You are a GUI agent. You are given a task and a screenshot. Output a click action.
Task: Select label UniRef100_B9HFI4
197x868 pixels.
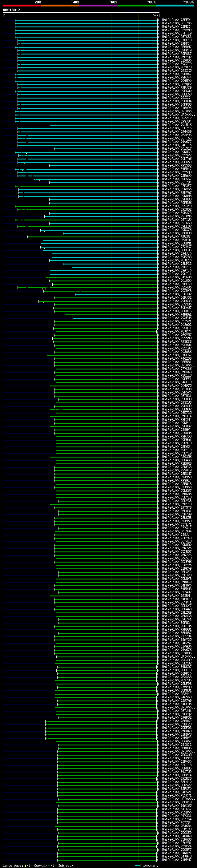click(x=176, y=43)
